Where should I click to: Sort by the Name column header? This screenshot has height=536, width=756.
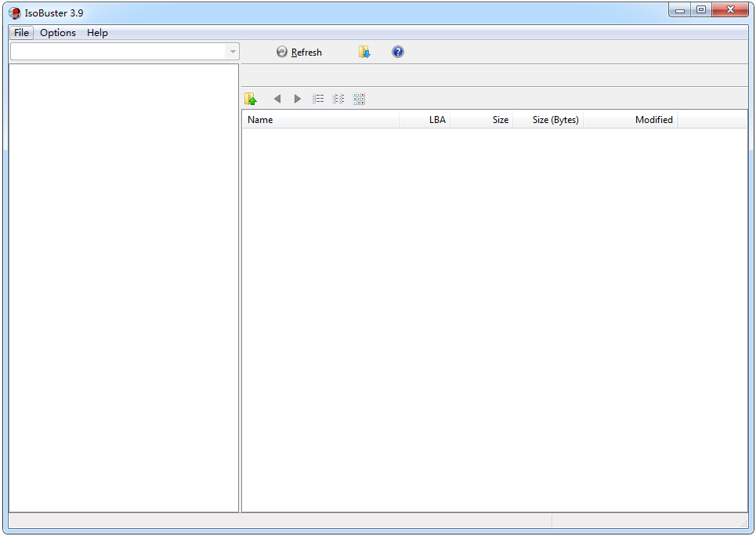pos(320,120)
